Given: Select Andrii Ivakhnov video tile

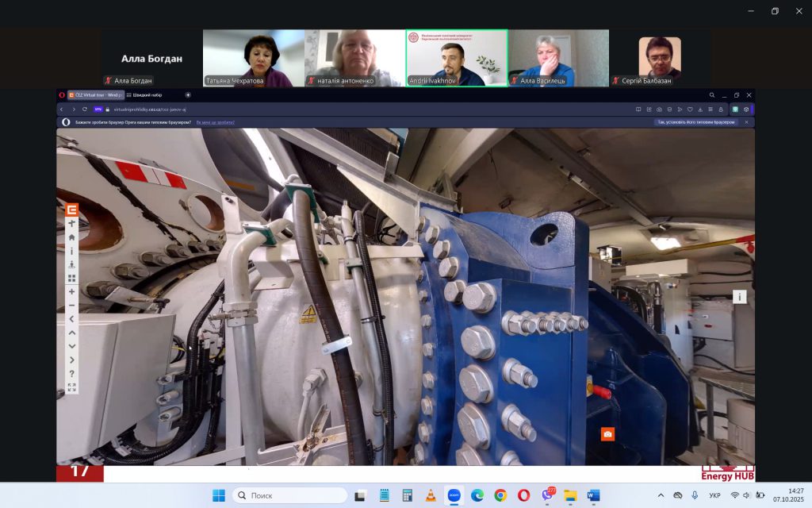Looking at the screenshot, I should point(457,58).
